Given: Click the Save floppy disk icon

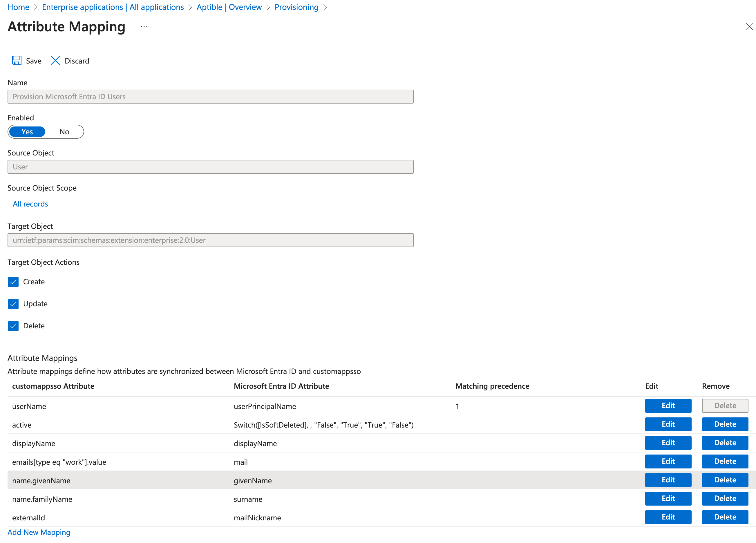Looking at the screenshot, I should pos(17,61).
